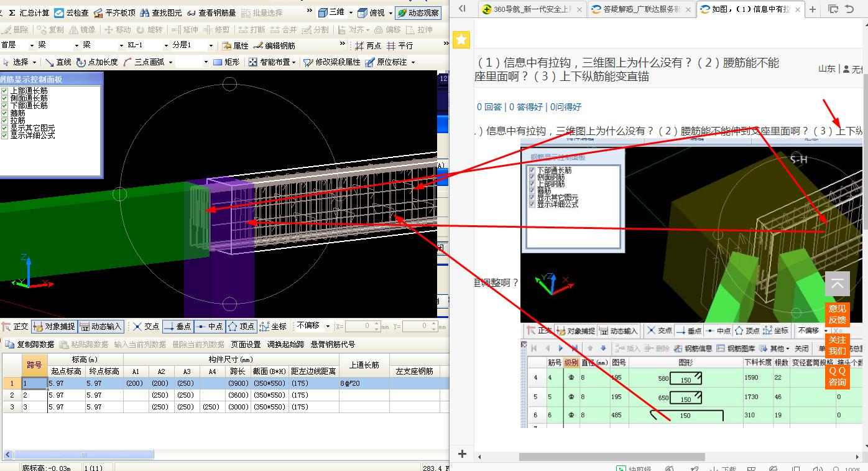Select 俯视 top view button
Screen dimensions: 868x471
tap(372, 12)
